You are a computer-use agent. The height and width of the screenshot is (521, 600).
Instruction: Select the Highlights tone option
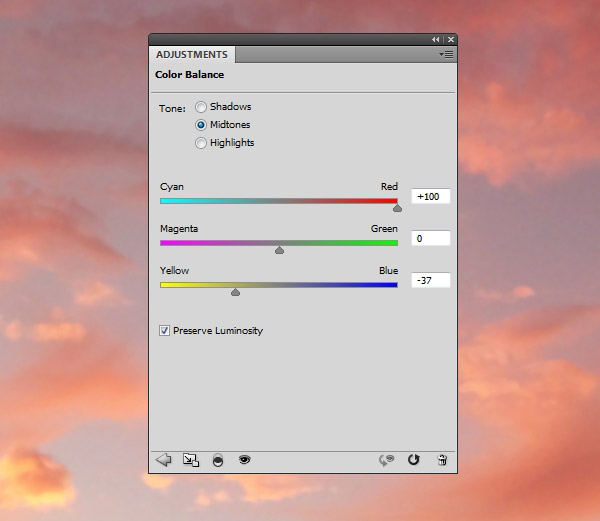tap(201, 143)
